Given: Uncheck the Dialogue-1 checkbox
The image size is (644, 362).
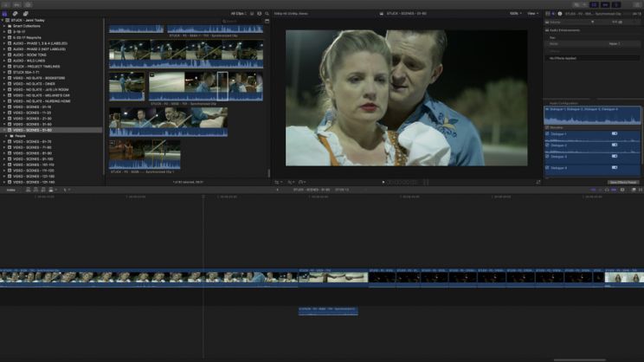Looking at the screenshot, I should click(547, 134).
